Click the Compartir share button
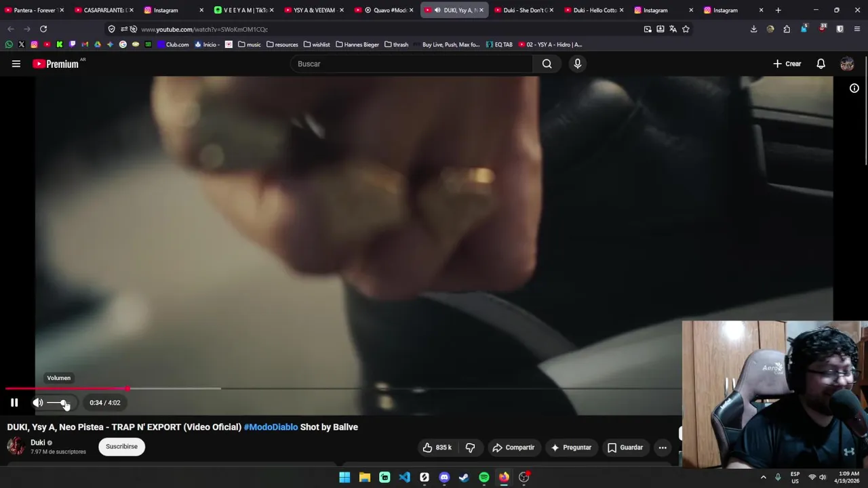Viewport: 868px width, 488px height. point(513,447)
